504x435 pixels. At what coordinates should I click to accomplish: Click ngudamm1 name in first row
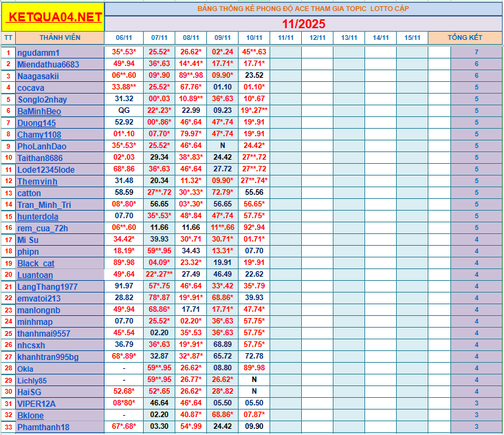[x=39, y=52]
